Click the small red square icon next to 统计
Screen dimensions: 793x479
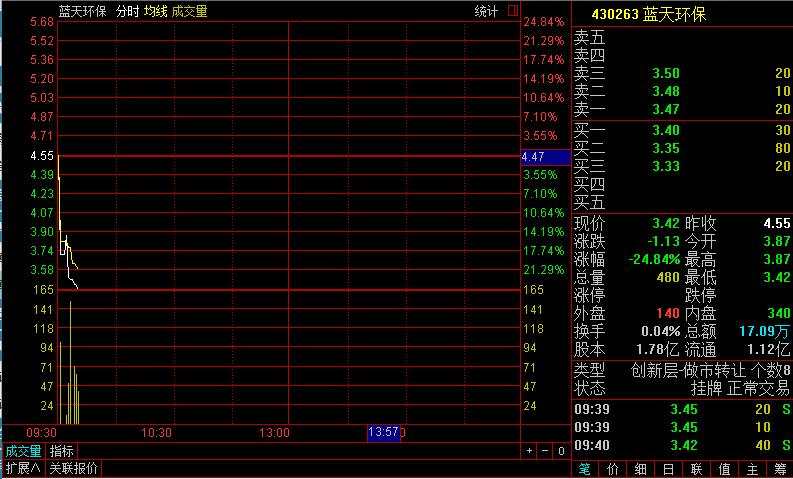pos(513,11)
